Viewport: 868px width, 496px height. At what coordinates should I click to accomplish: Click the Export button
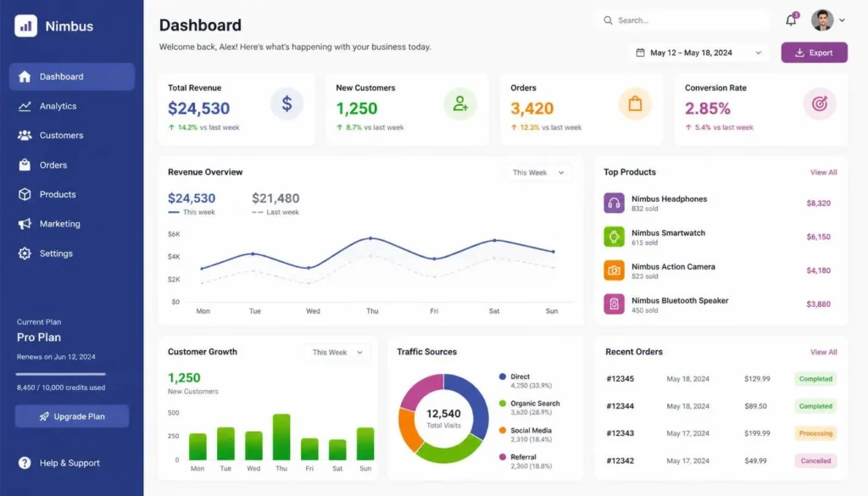[x=815, y=53]
